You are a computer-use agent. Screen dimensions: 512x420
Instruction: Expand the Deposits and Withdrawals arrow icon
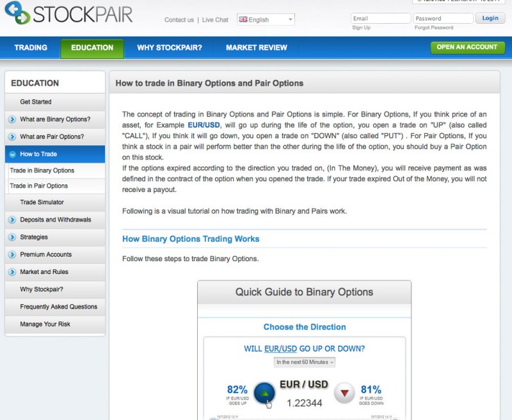[12, 220]
